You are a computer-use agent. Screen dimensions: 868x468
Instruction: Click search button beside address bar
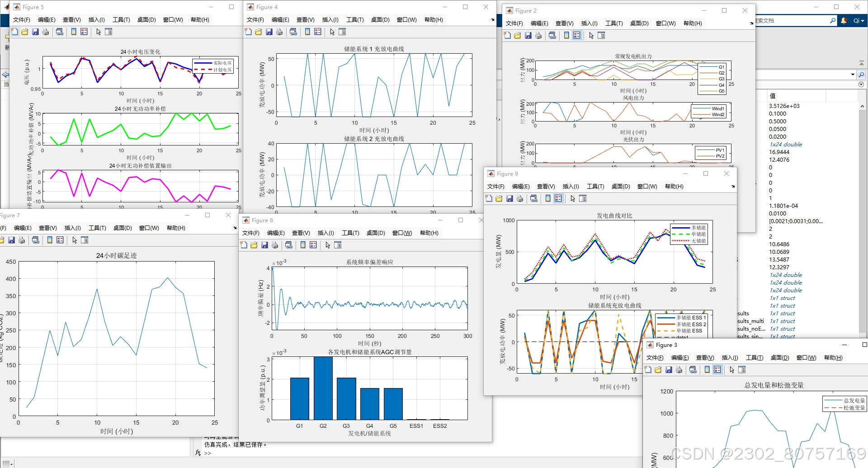coord(861,75)
